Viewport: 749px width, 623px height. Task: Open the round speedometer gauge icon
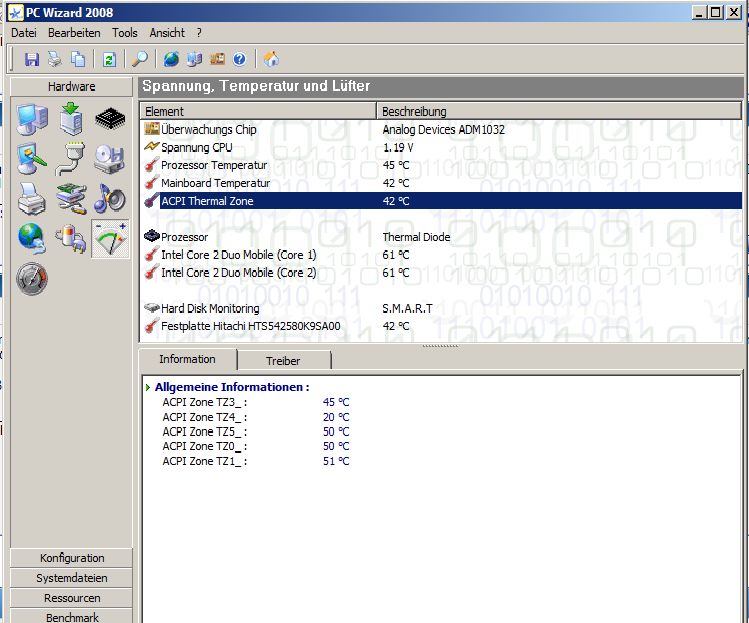[x=32, y=278]
